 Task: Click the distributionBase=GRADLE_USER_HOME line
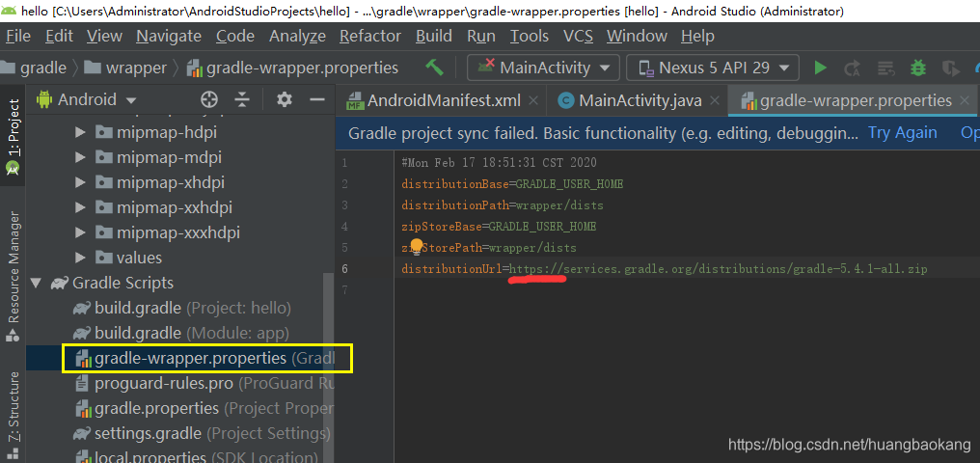[512, 184]
